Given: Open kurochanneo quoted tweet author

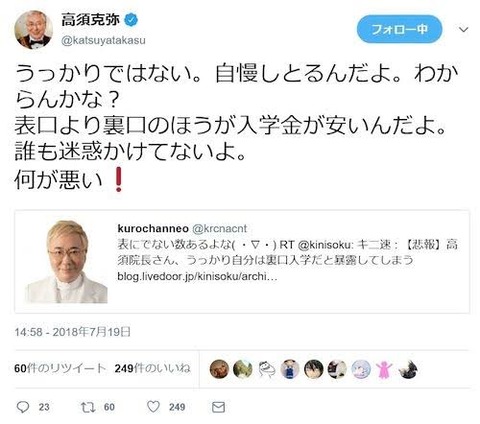Looking at the screenshot, I should [153, 229].
